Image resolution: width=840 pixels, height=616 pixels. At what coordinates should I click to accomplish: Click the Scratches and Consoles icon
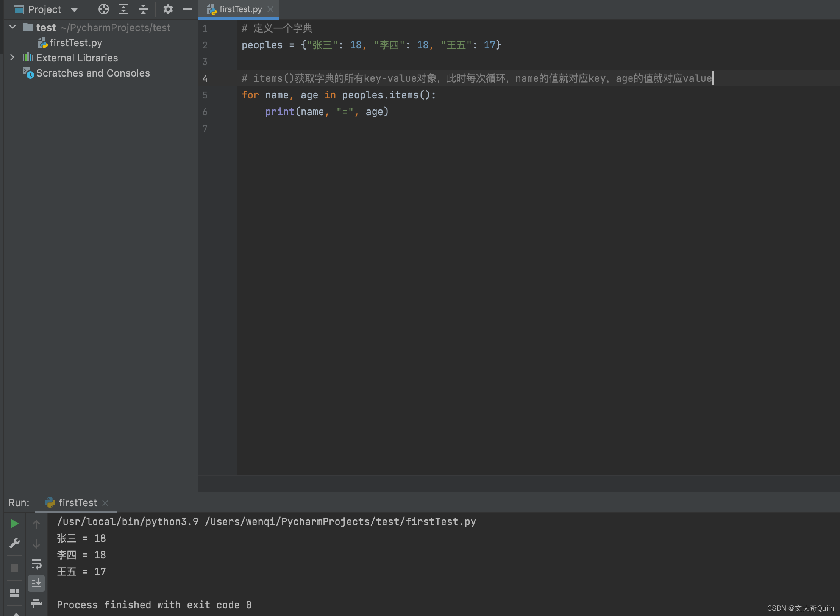coord(28,73)
